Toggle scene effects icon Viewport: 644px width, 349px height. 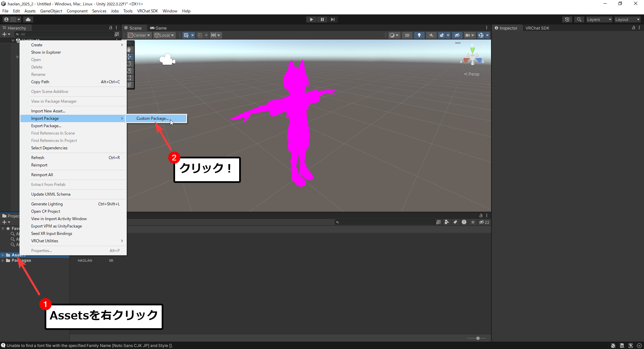click(442, 35)
